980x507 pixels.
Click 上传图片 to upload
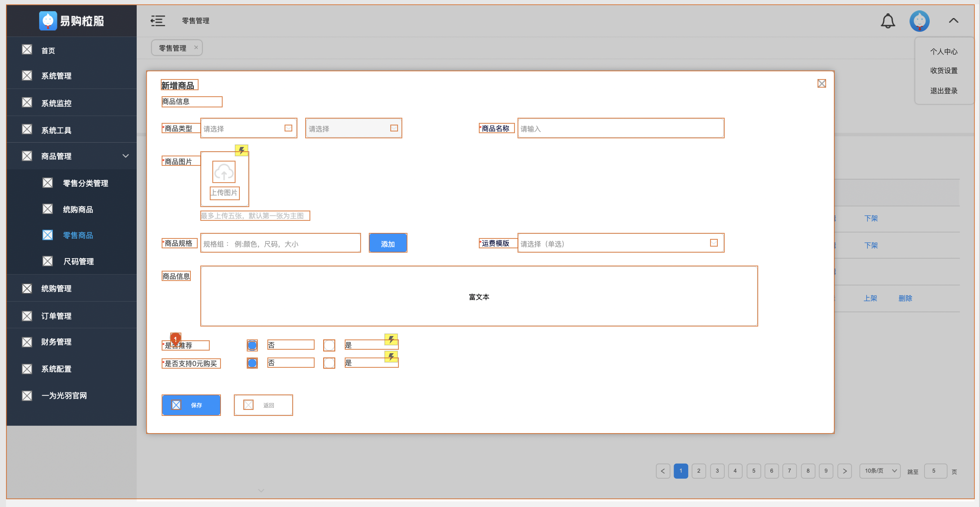pyautogui.click(x=224, y=193)
